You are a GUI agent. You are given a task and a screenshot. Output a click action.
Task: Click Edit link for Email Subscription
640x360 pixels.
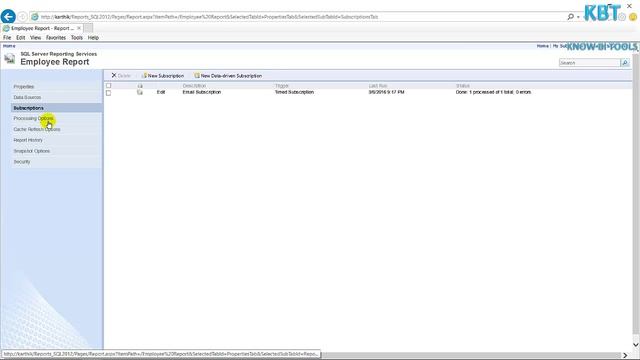point(161,92)
